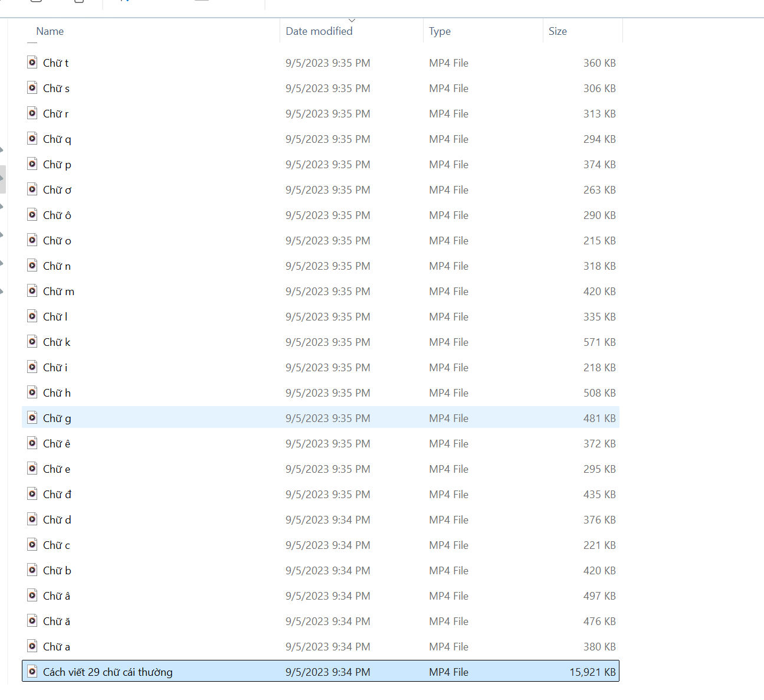Click the file icon beside Chữ ơ
Image resolution: width=764 pixels, height=700 pixels.
click(x=32, y=189)
